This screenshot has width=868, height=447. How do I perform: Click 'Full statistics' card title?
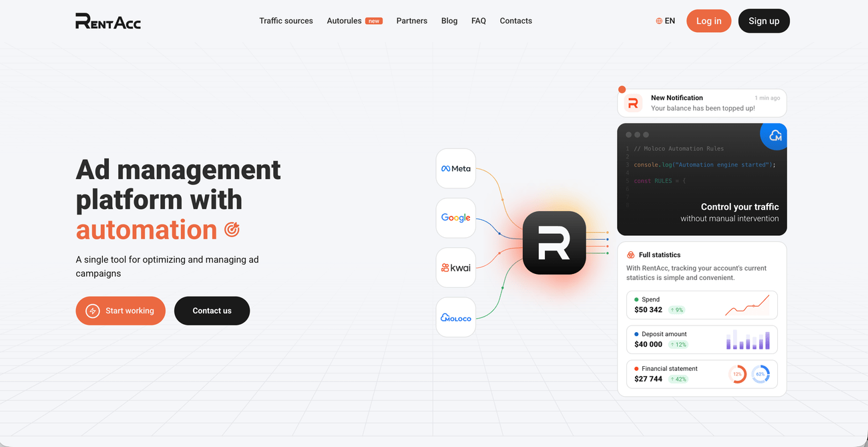[660, 255]
